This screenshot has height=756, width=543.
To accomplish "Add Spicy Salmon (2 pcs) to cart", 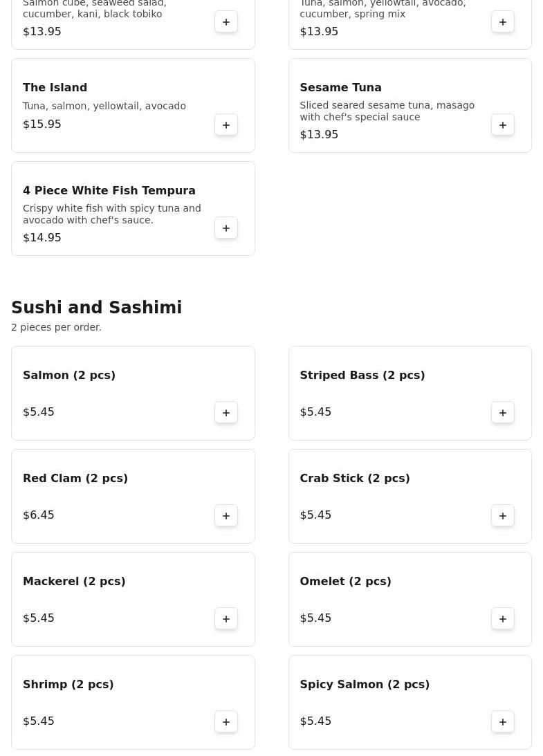I will (503, 722).
